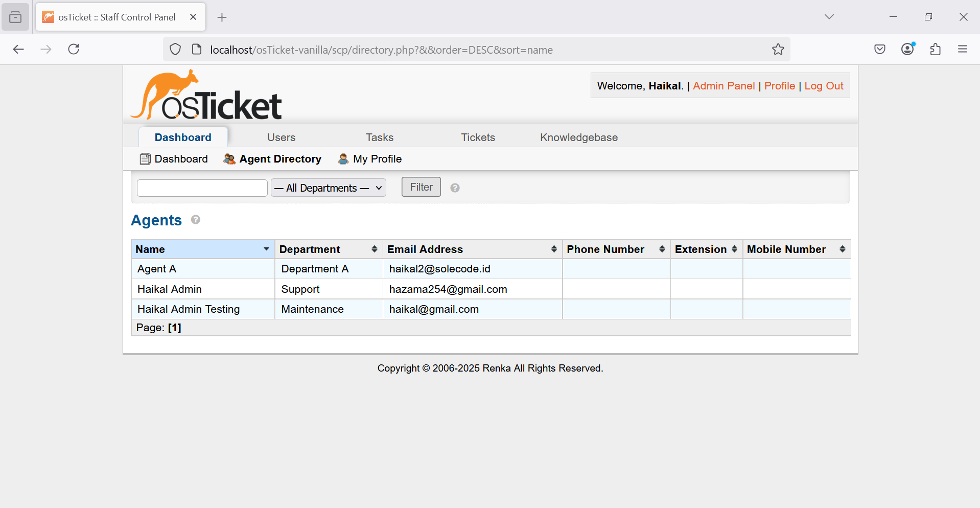The width and height of the screenshot is (980, 508).
Task: Click the help icon next to Filter
Action: [x=455, y=188]
